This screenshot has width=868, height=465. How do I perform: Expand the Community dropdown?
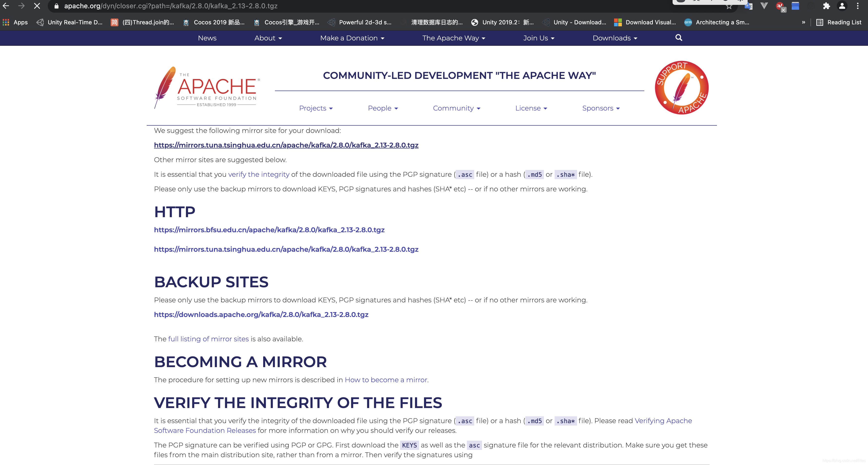457,108
